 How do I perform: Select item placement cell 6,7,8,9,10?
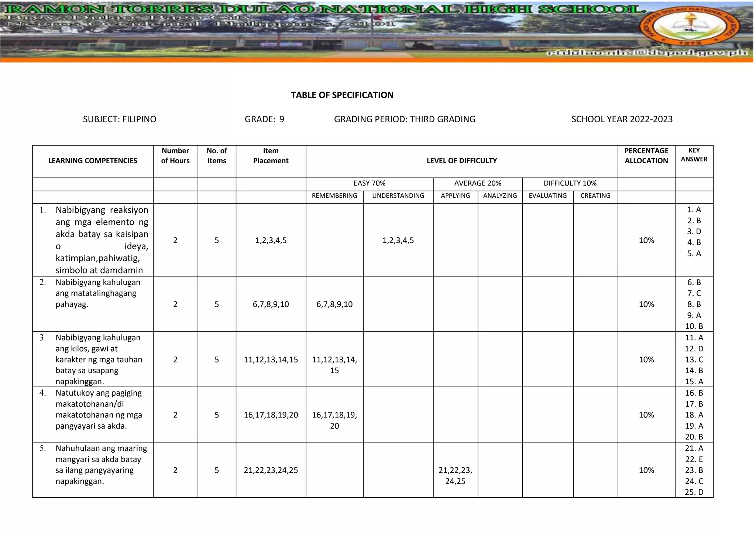[271, 304]
